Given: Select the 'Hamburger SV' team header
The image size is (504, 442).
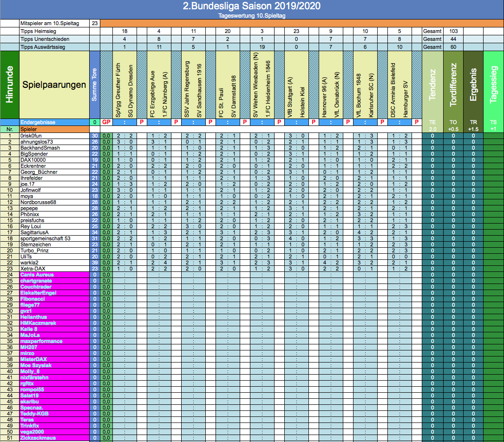Looking at the screenshot, I should [x=405, y=99].
